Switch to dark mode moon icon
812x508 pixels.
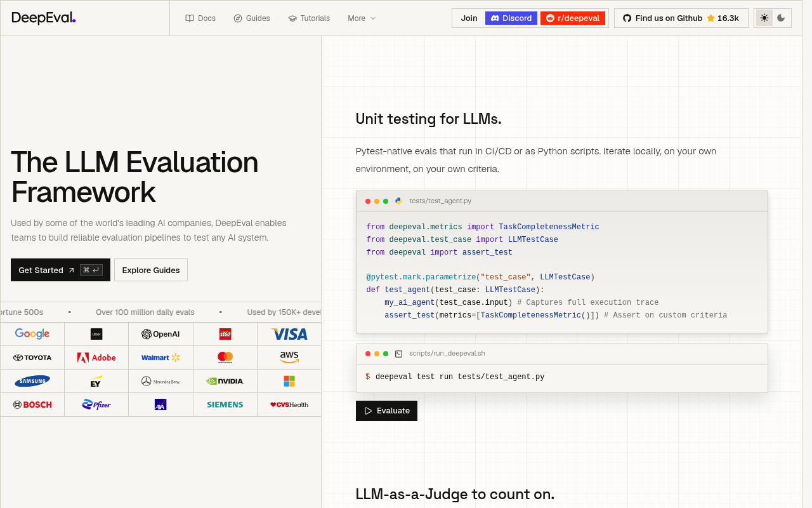[781, 18]
